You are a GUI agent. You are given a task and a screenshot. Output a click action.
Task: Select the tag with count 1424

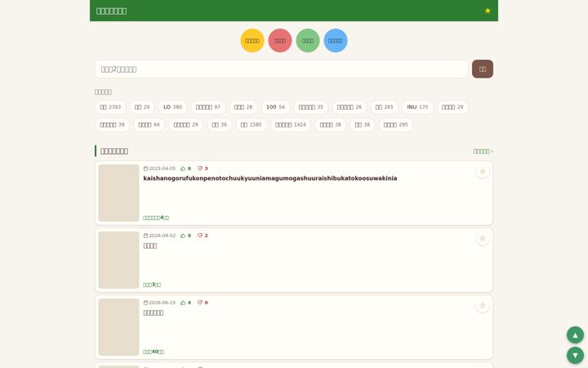click(x=290, y=124)
